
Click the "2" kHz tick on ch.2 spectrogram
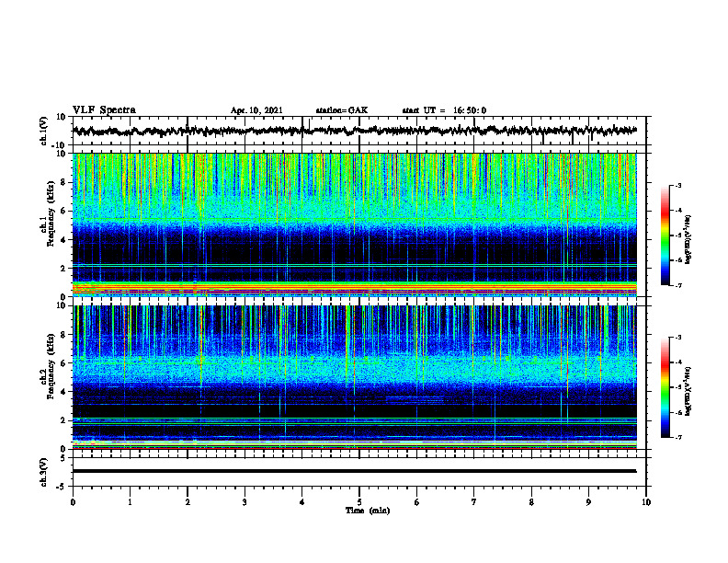tap(63, 420)
